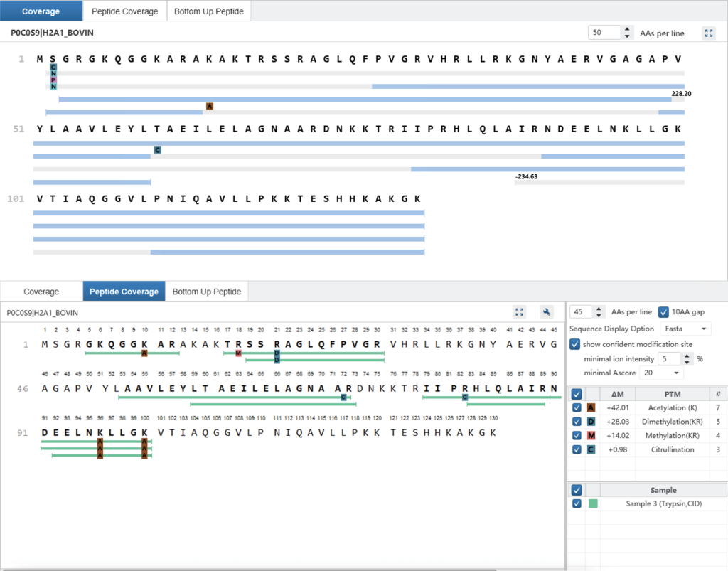Open the Sequence Display Option Fasta dropdown
Image resolution: width=728 pixels, height=571 pixels.
tap(685, 329)
